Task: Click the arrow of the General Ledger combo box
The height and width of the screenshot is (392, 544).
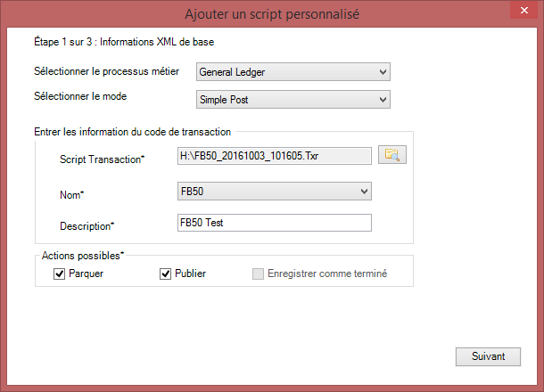Action: pos(383,72)
